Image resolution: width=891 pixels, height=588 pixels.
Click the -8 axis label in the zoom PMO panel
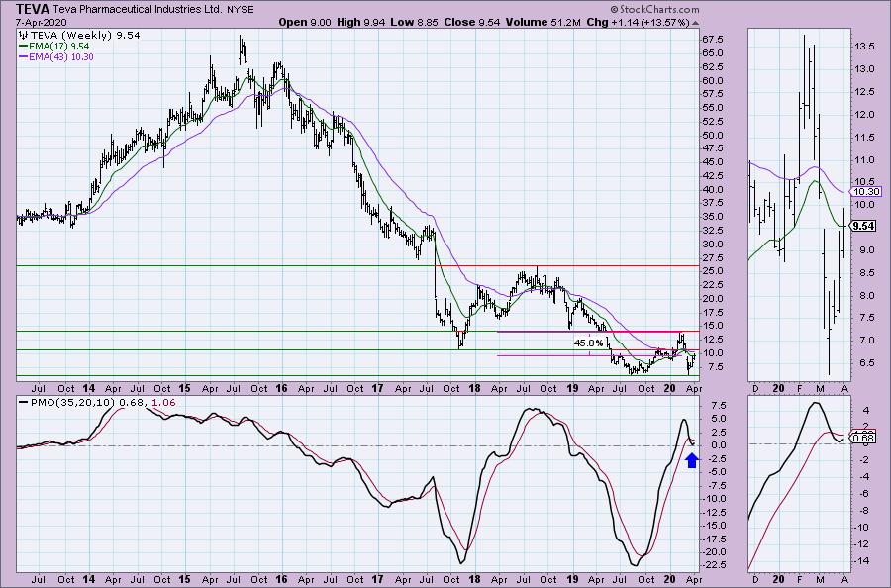863,510
